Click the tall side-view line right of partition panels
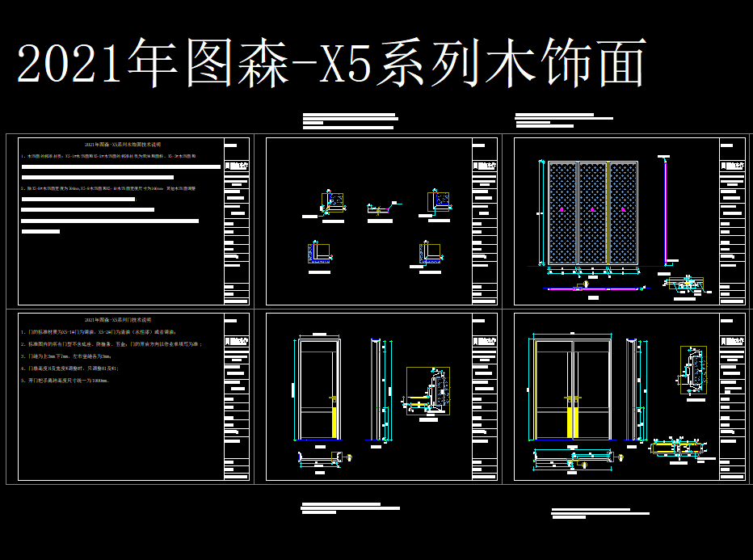 point(665,212)
